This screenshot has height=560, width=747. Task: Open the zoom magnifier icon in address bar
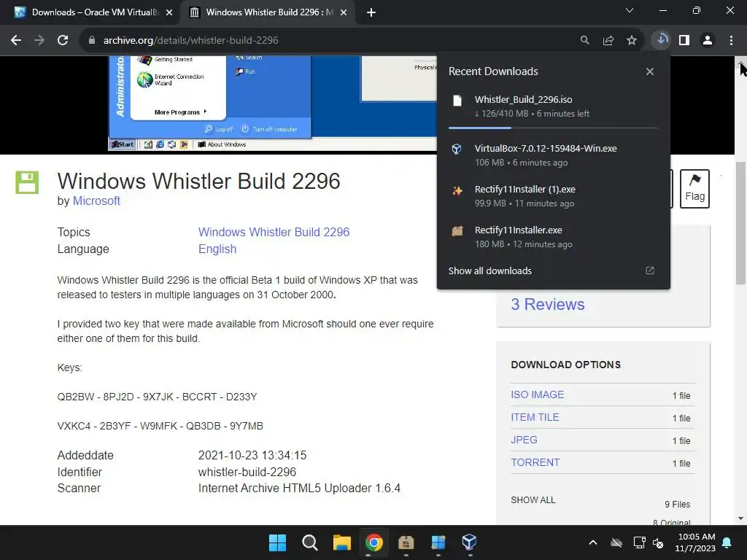[x=584, y=41]
